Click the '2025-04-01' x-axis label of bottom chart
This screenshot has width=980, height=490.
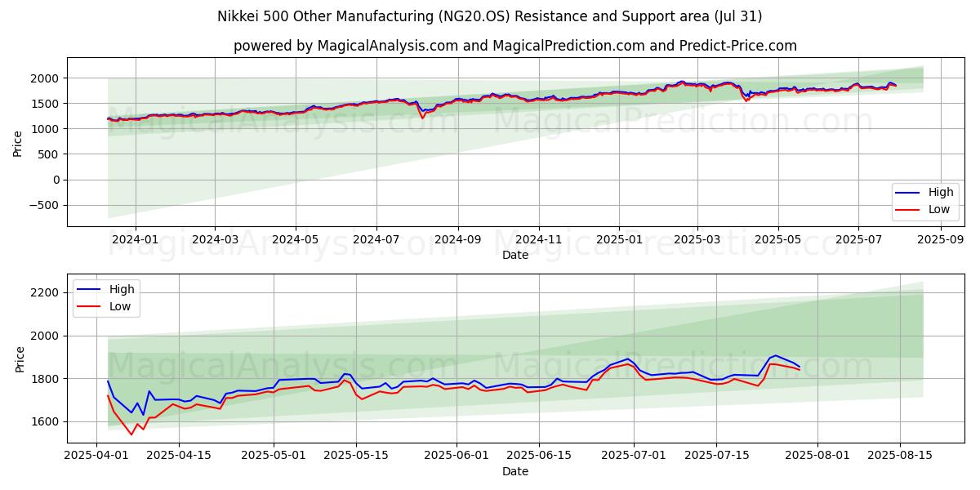(x=96, y=456)
